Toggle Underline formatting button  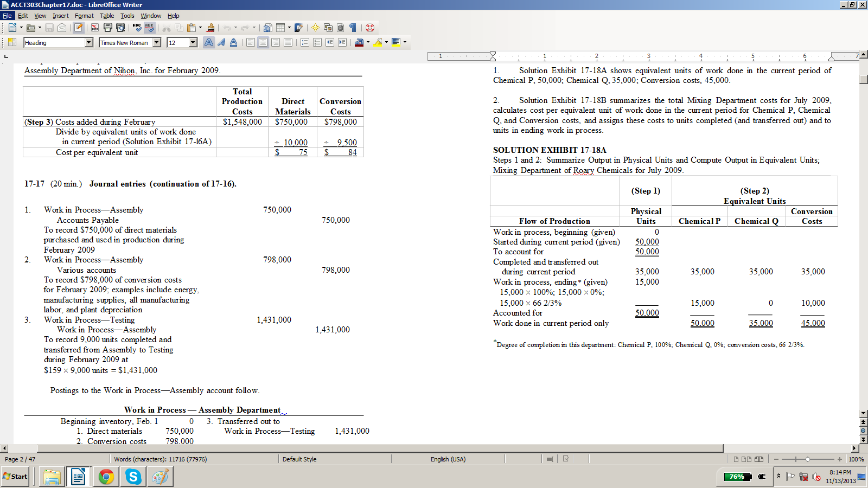[x=233, y=42]
